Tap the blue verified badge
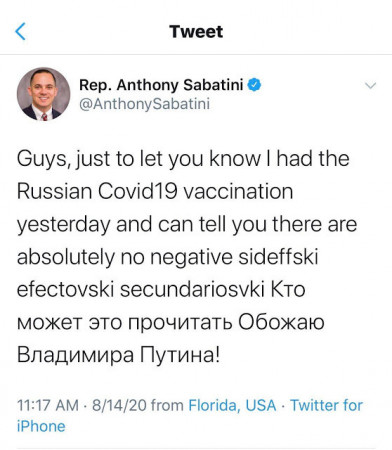This screenshot has width=392, height=450. tap(254, 85)
